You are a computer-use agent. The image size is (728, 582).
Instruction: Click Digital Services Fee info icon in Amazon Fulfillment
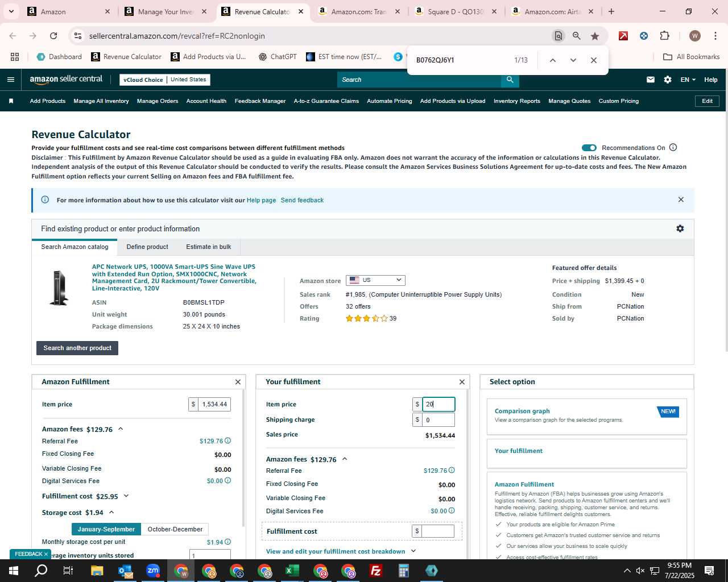click(x=227, y=480)
